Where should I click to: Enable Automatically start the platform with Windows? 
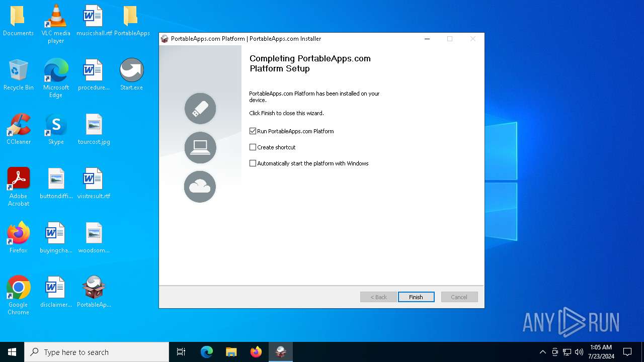[x=253, y=163]
